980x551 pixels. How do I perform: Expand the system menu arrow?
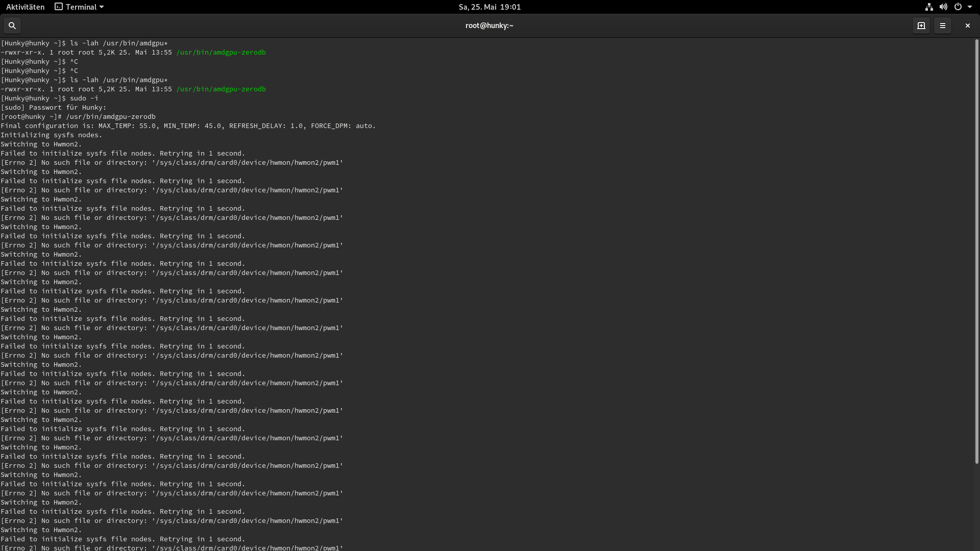pyautogui.click(x=970, y=7)
